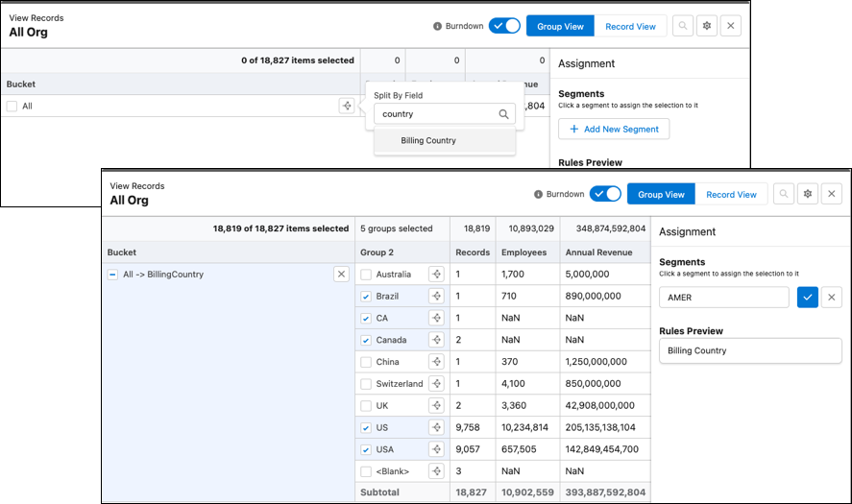Click Add New Segment button

point(614,130)
